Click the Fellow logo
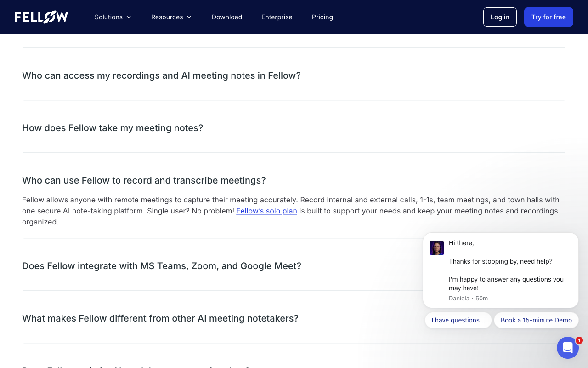 coord(41,17)
